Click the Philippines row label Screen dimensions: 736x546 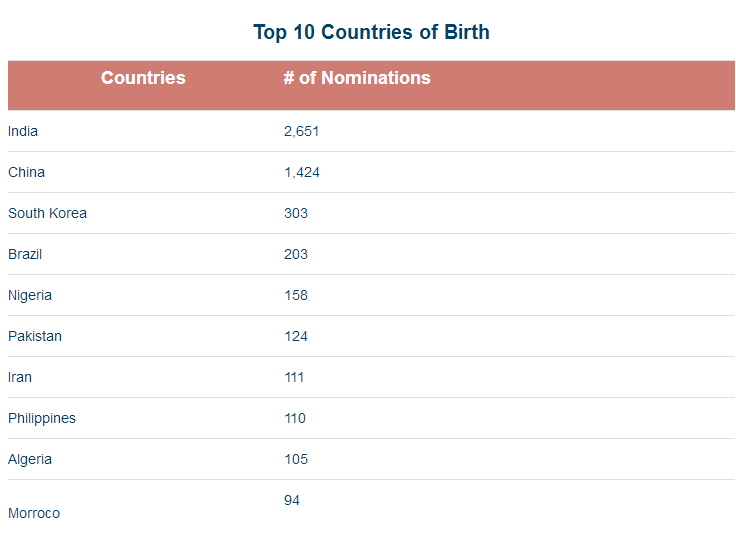(42, 418)
